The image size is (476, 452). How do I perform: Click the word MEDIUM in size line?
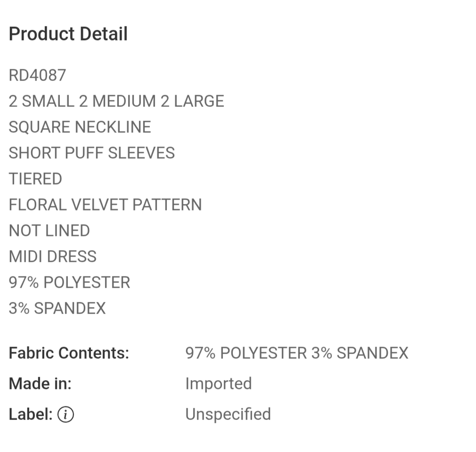tap(124, 101)
